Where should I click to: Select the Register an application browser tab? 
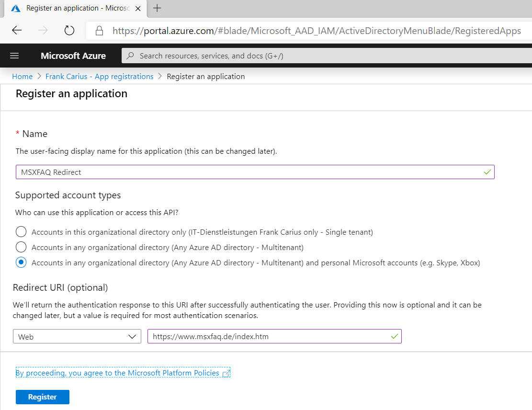[76, 9]
